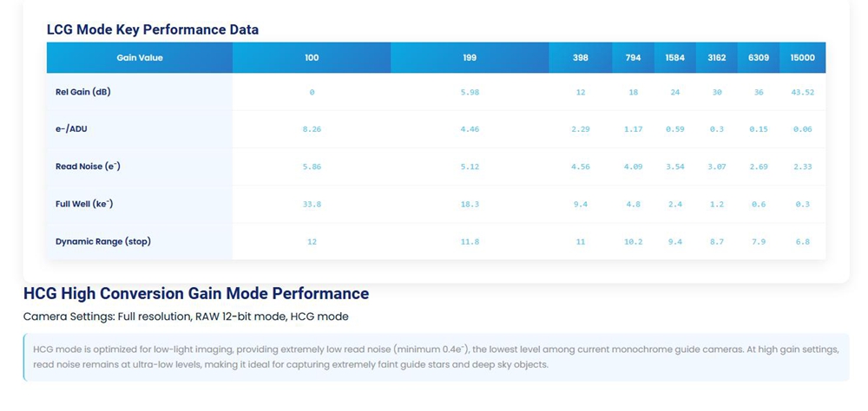Click the 3162 gain column header
Screen dimensions: 868x411
717,58
